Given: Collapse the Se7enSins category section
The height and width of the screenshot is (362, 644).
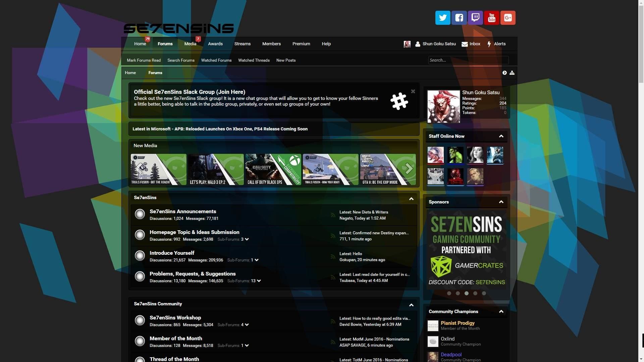Looking at the screenshot, I should pyautogui.click(x=411, y=199).
